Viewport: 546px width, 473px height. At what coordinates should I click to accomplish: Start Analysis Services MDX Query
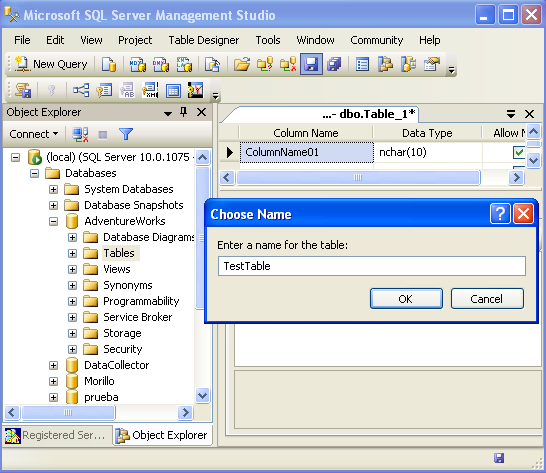pyautogui.click(x=138, y=64)
